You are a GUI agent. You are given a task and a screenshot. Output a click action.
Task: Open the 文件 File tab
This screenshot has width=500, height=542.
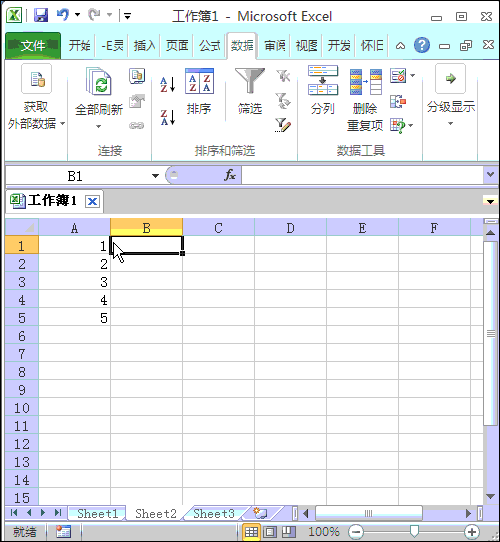tap(33, 45)
